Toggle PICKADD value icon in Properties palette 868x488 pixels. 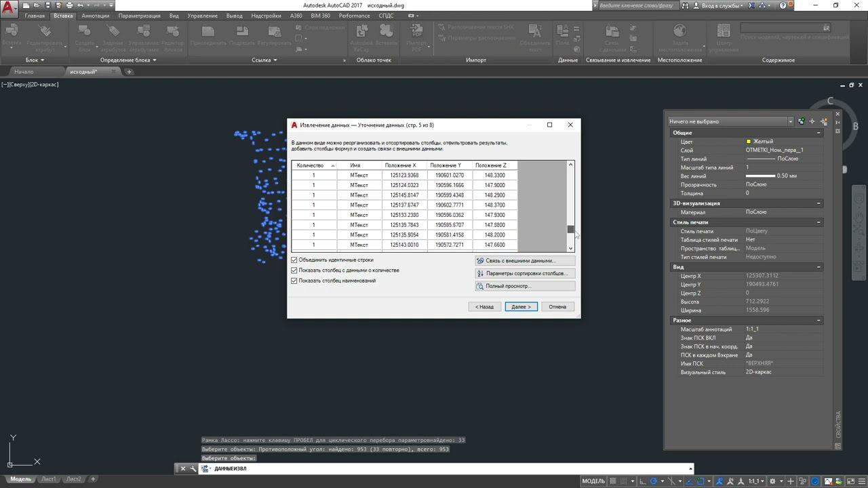pyautogui.click(x=802, y=121)
